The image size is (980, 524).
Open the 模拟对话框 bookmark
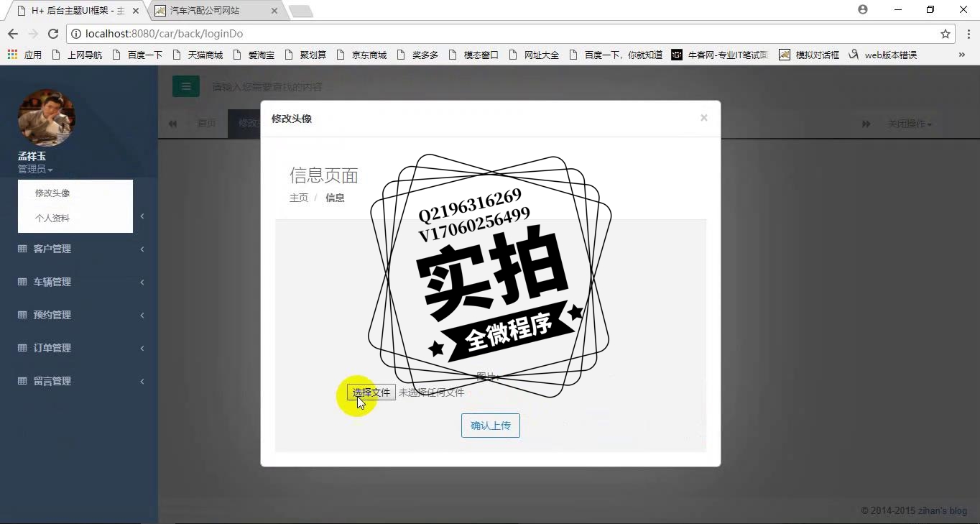[x=809, y=55]
